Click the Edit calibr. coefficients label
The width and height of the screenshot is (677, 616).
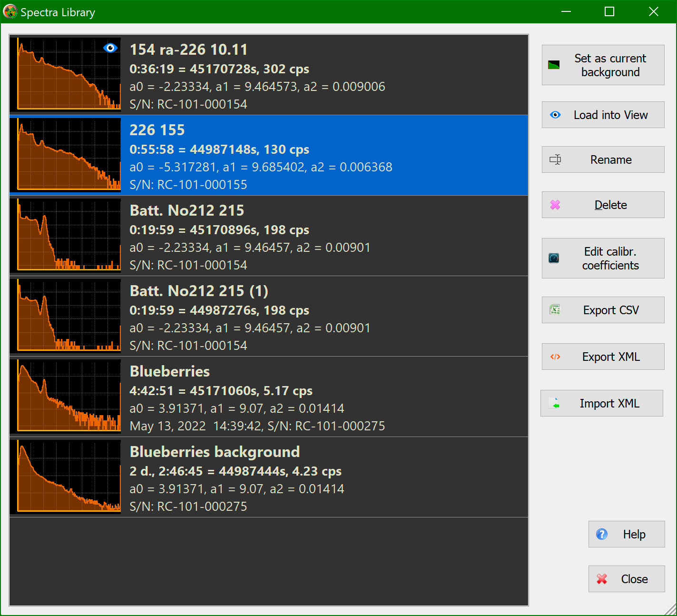pos(610,258)
